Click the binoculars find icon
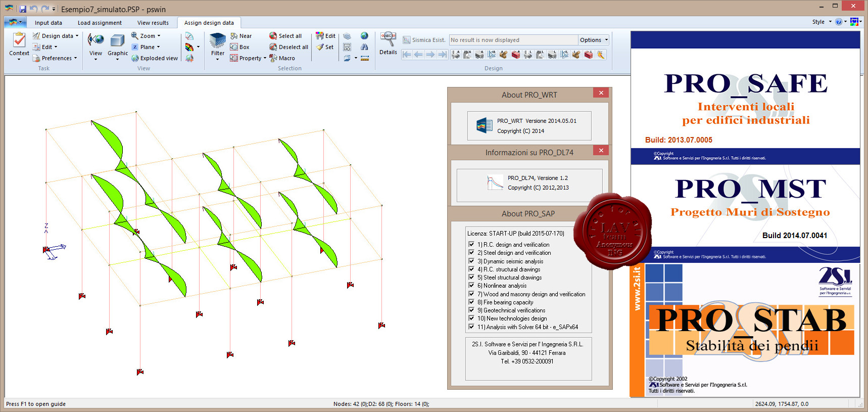This screenshot has width=868, height=412. click(364, 47)
